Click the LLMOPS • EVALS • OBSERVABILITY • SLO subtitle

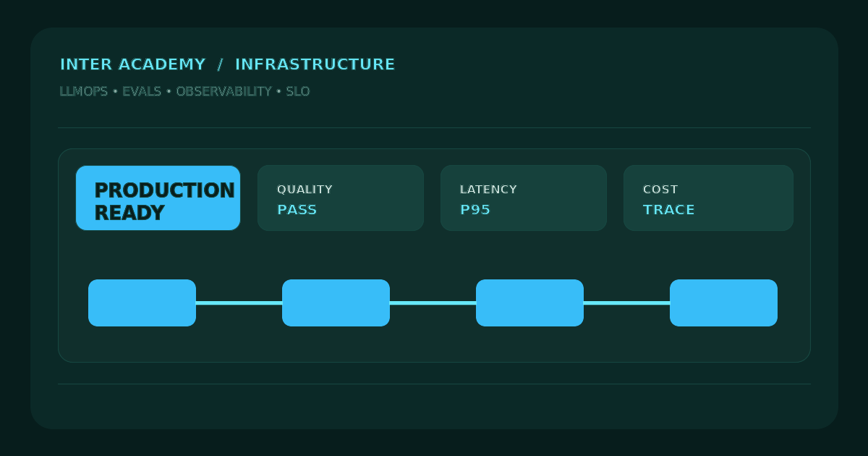click(184, 91)
